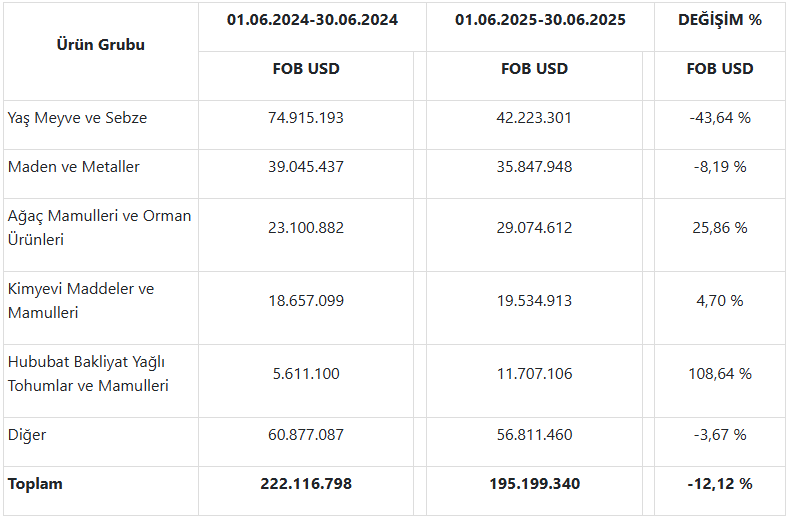Click the 222.116.798 total value

306,484
